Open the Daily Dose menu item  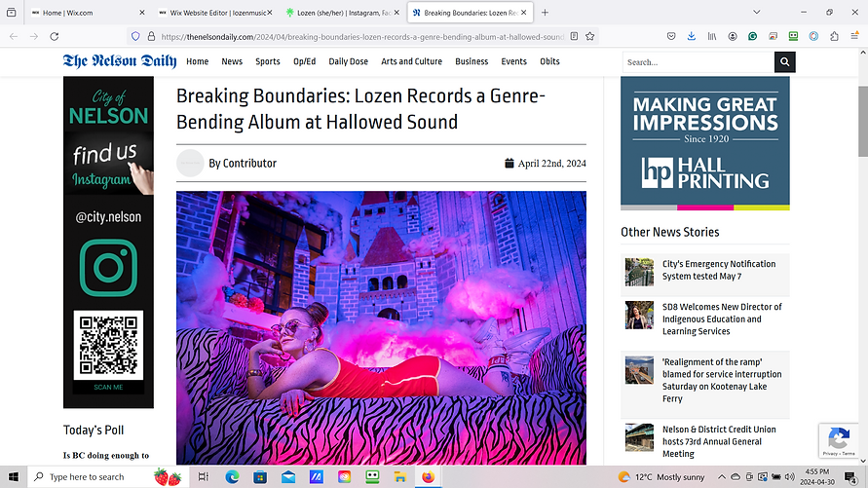click(x=348, y=61)
